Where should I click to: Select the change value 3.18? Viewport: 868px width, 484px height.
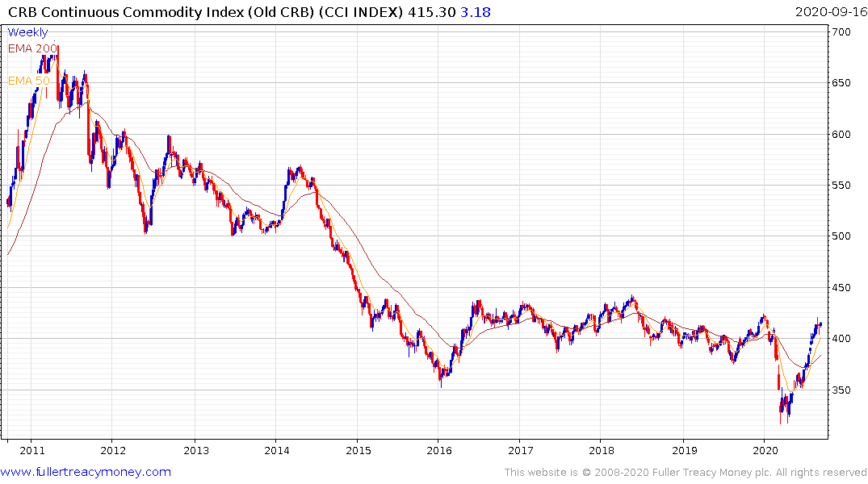coord(476,12)
